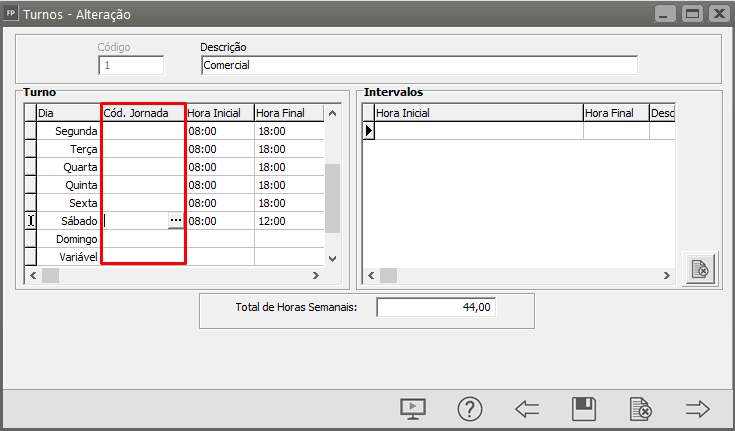735x431 pixels.
Task: Click the Cód. Jornada column header
Action: (143, 113)
